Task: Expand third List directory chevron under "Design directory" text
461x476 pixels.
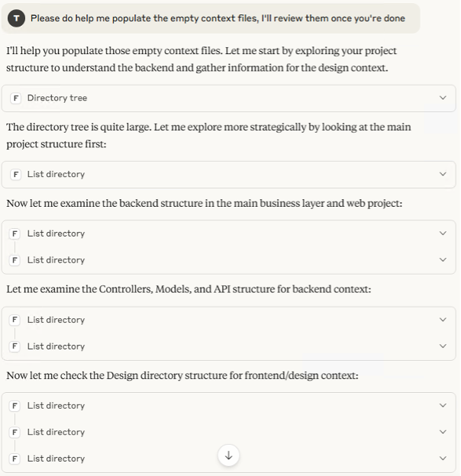Action: [443, 458]
